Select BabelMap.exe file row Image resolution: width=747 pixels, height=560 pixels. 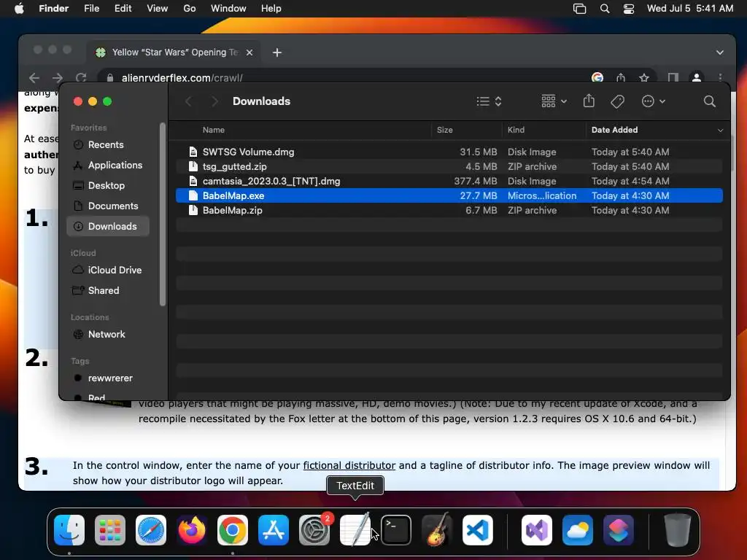[449, 195]
